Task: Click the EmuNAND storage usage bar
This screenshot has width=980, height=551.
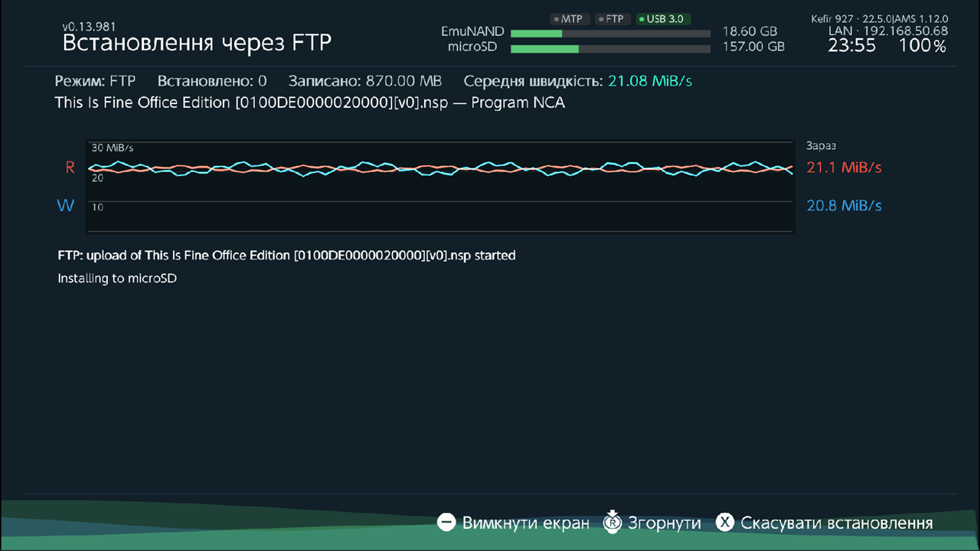Action: click(610, 34)
